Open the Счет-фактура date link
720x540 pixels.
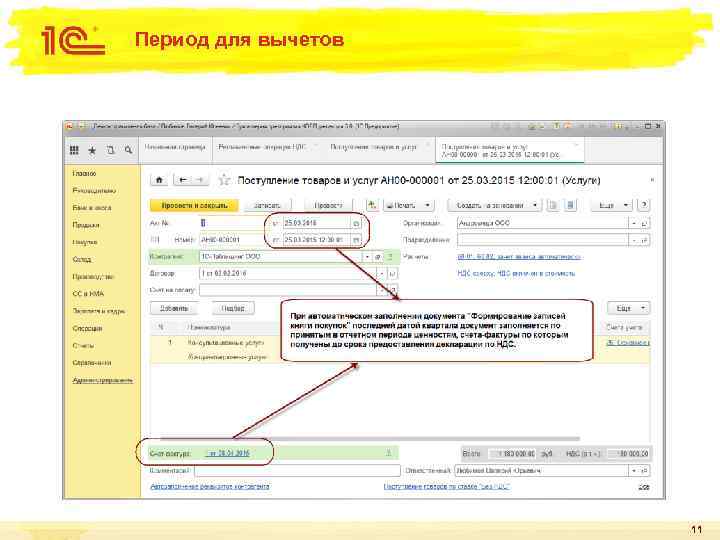click(x=228, y=454)
